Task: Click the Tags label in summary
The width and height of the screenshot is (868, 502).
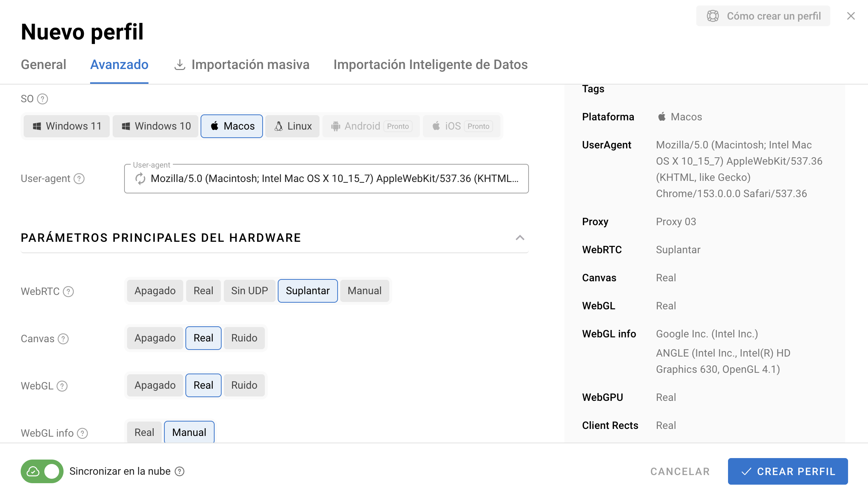Action: pyautogui.click(x=593, y=89)
